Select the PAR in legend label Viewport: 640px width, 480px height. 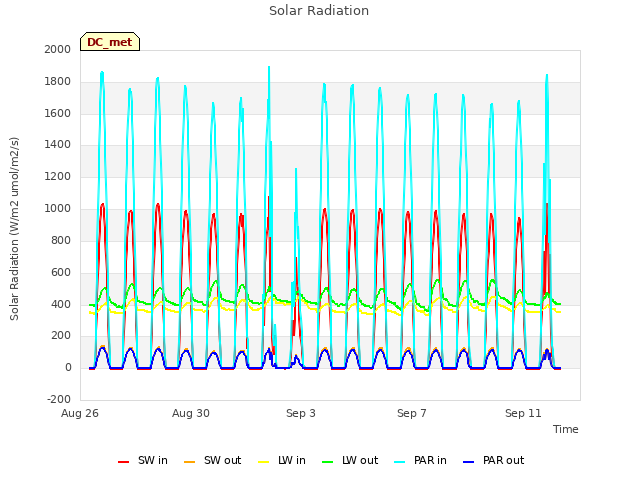click(430, 460)
